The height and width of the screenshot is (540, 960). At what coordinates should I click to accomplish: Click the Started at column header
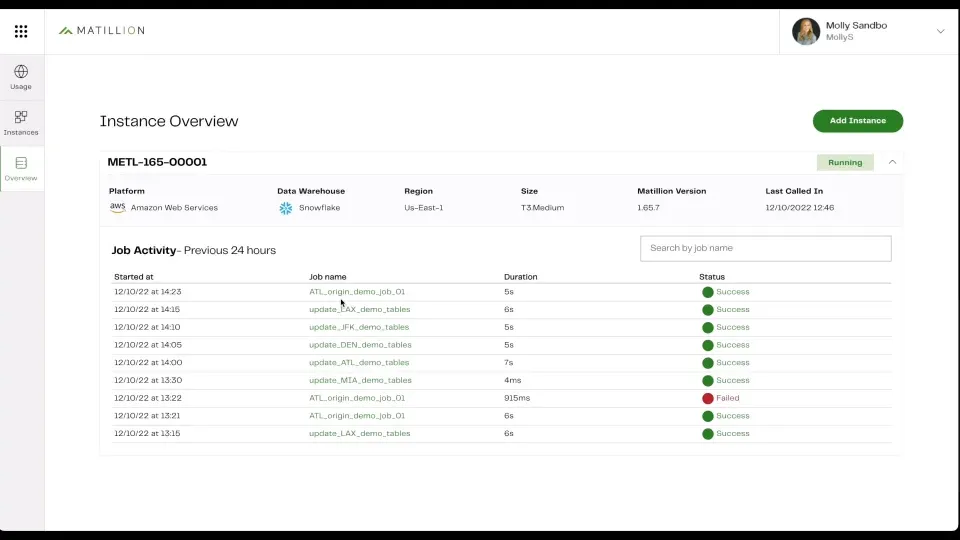tap(133, 277)
